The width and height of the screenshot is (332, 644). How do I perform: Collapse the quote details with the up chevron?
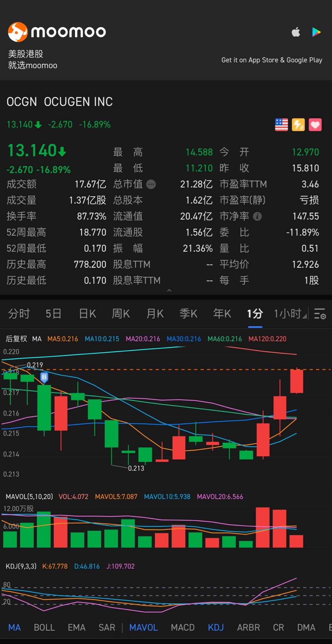coord(169,290)
